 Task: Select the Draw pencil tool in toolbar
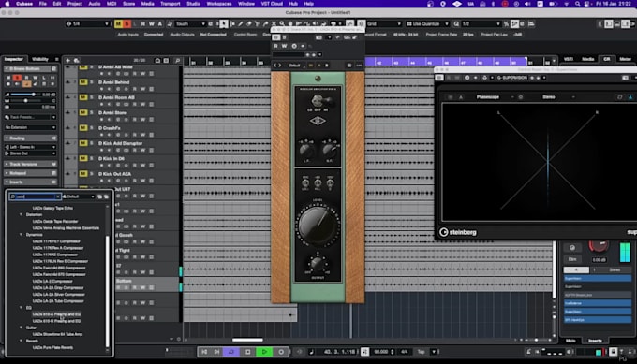241,24
